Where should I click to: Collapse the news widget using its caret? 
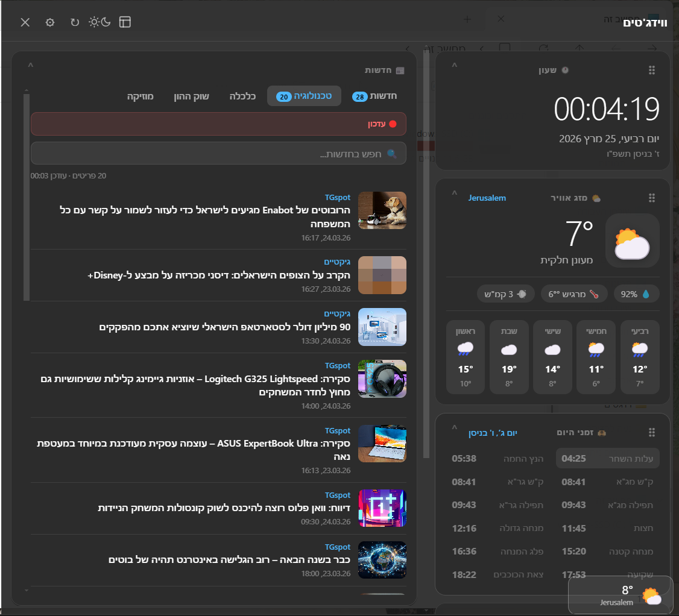31,65
